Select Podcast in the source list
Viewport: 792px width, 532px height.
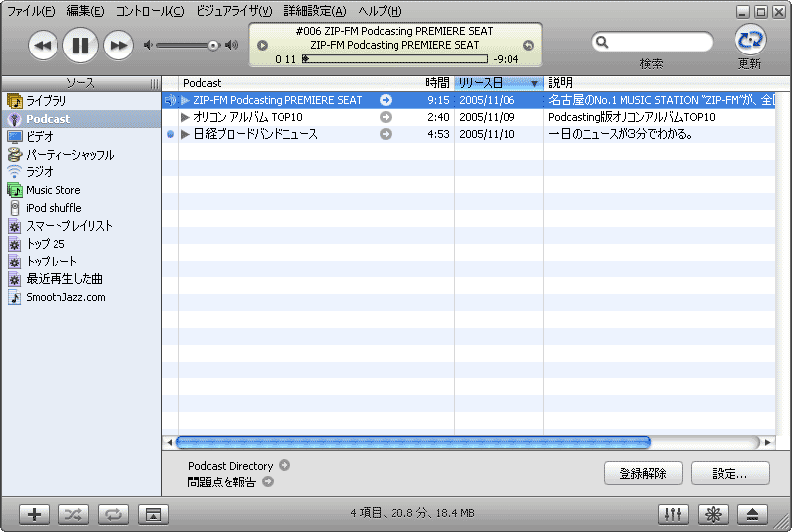tap(81, 119)
